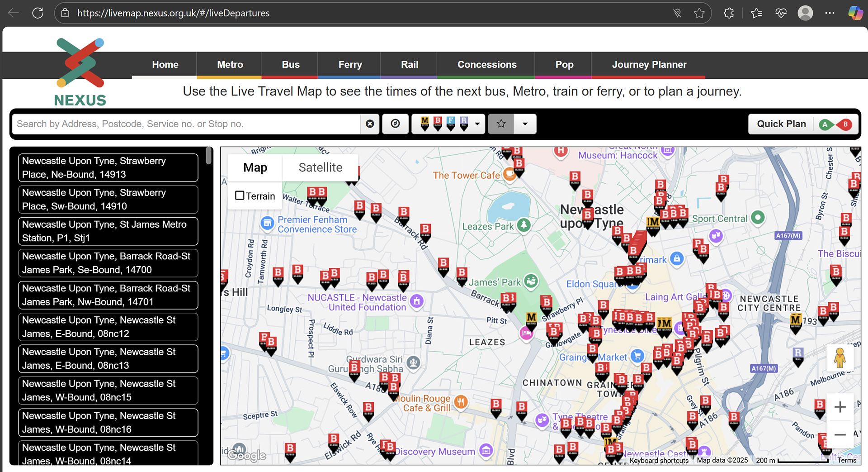Click Gurdwara Siri Guru Singh Sabha pin
The width and height of the screenshot is (868, 472).
(413, 362)
